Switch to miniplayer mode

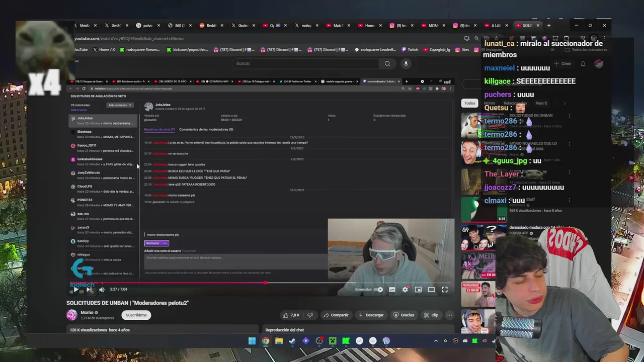coord(418,290)
